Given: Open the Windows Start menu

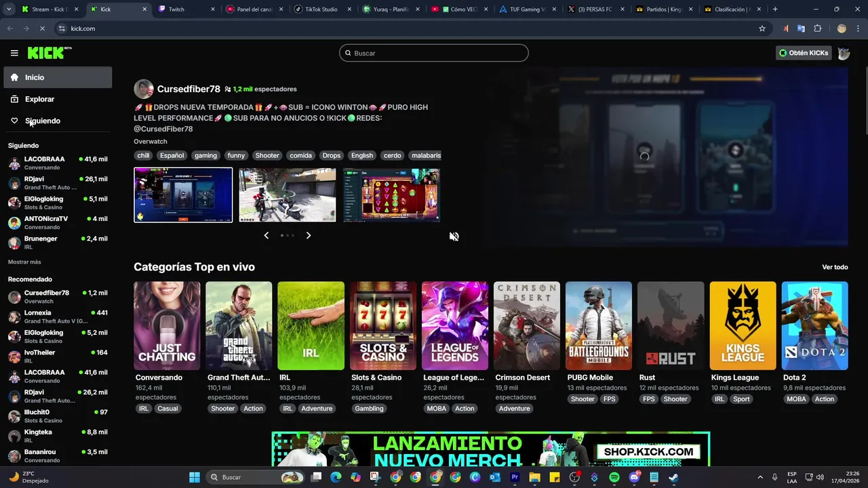Looking at the screenshot, I should click(195, 477).
